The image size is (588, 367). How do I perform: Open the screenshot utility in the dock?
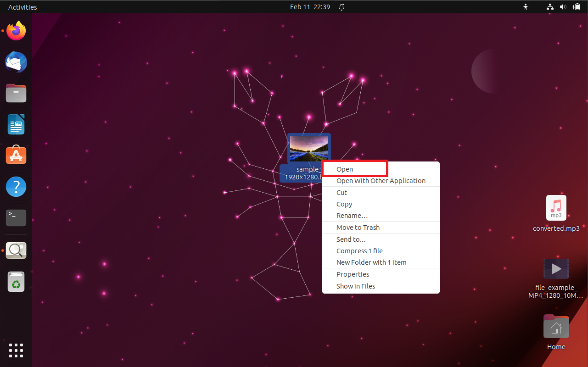(16, 250)
